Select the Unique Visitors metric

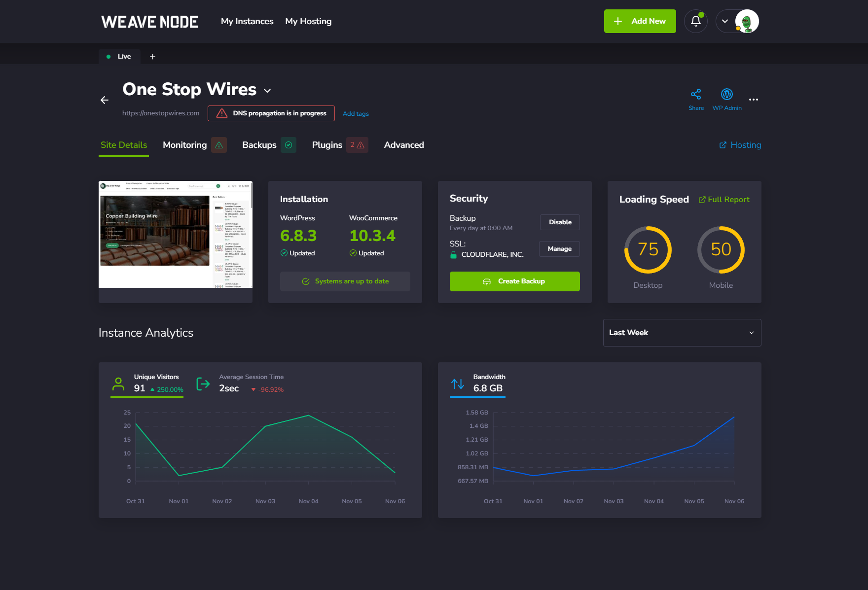coord(147,383)
